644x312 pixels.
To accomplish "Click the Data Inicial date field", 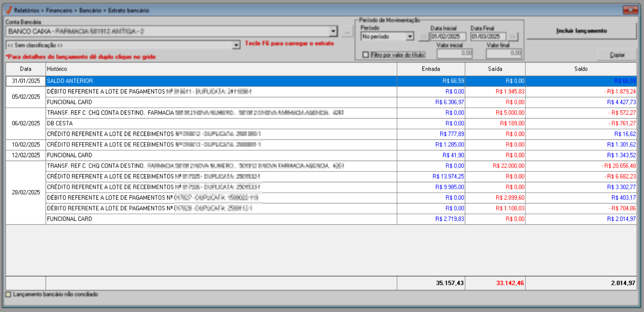I will [448, 37].
